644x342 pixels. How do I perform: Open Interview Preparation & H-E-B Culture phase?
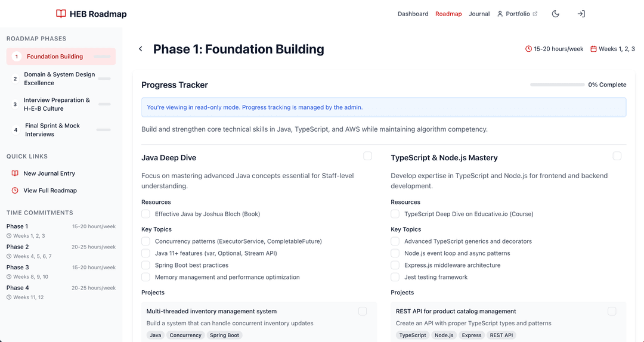click(x=57, y=104)
